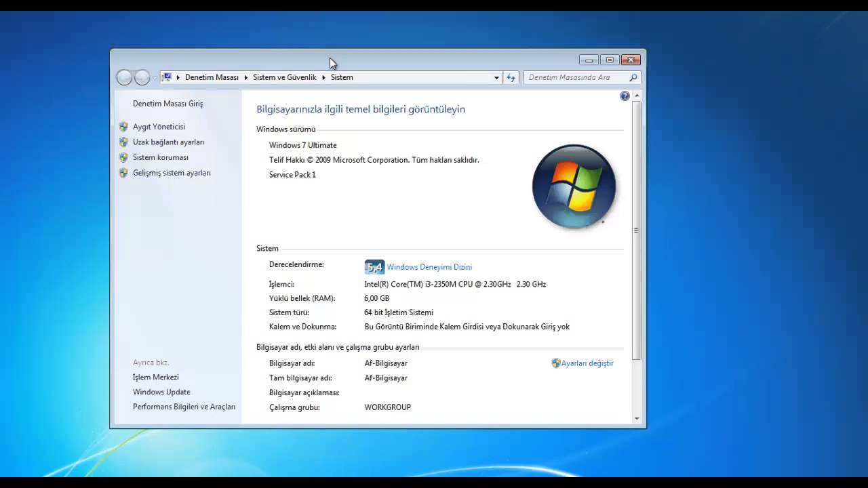Click the Windows 7 Ultimate text
Screen dimensions: 868x488
[x=302, y=145]
